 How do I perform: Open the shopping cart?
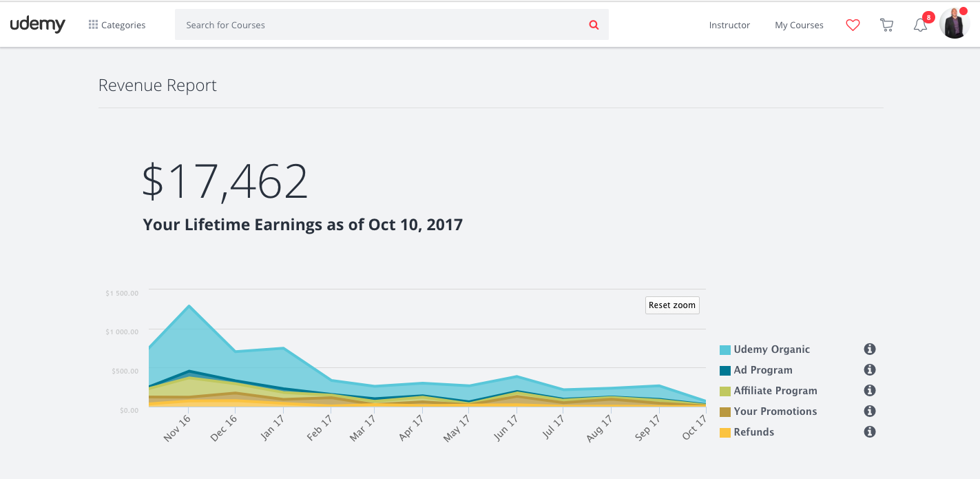coord(886,25)
